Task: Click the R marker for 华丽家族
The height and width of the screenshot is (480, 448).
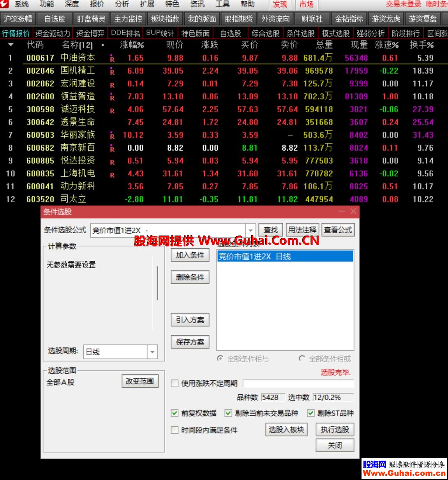Action: tap(112, 136)
